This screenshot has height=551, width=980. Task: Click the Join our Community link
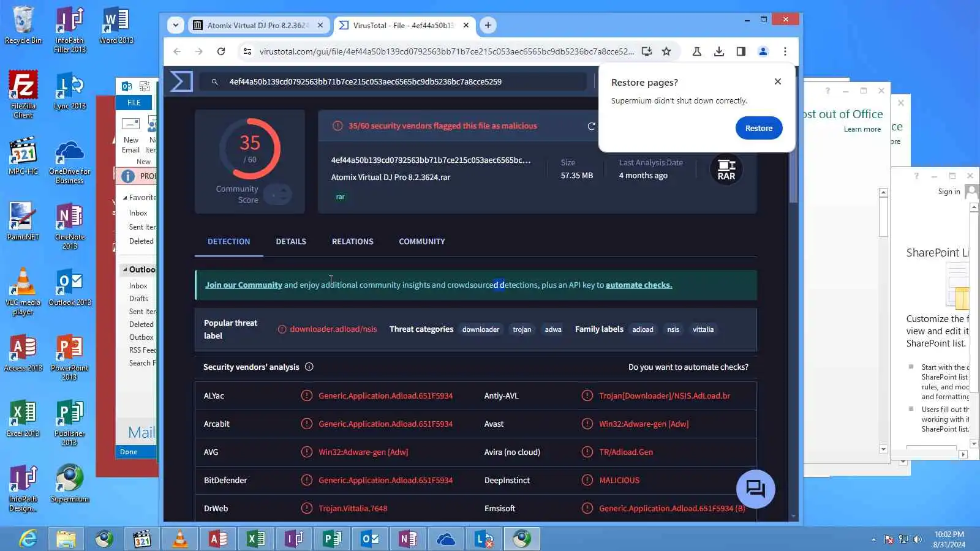[x=244, y=285]
